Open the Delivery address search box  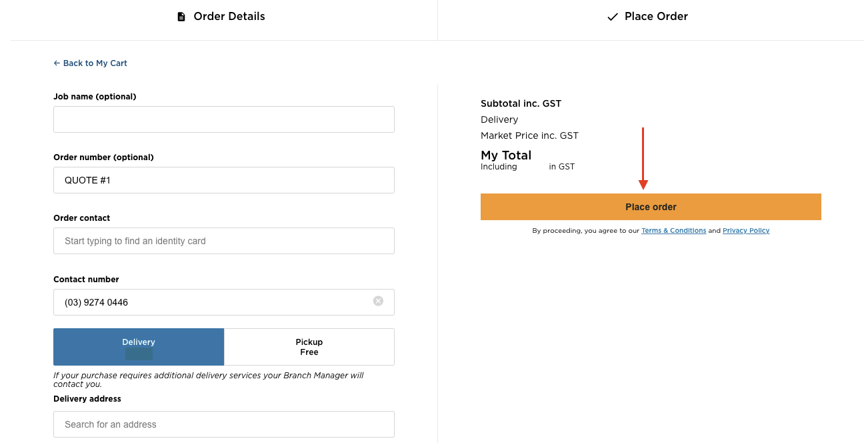(x=223, y=424)
